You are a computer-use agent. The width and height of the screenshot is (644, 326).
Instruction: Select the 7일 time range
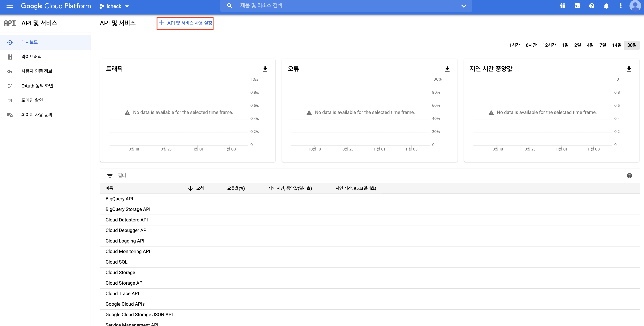coord(602,45)
